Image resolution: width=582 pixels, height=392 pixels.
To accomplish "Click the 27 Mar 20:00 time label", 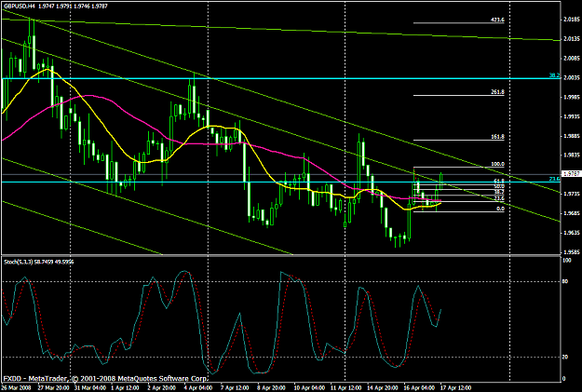I will pos(53,388).
